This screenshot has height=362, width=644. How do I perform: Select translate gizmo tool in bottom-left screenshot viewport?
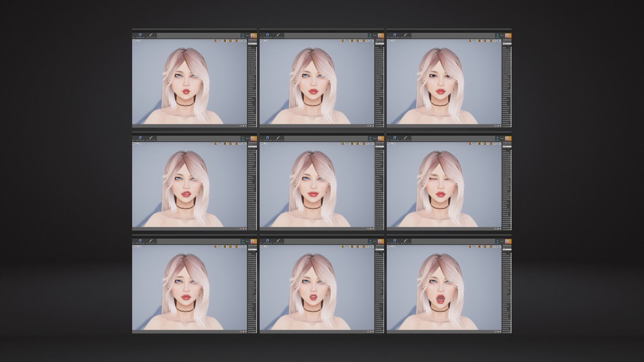coord(213,246)
